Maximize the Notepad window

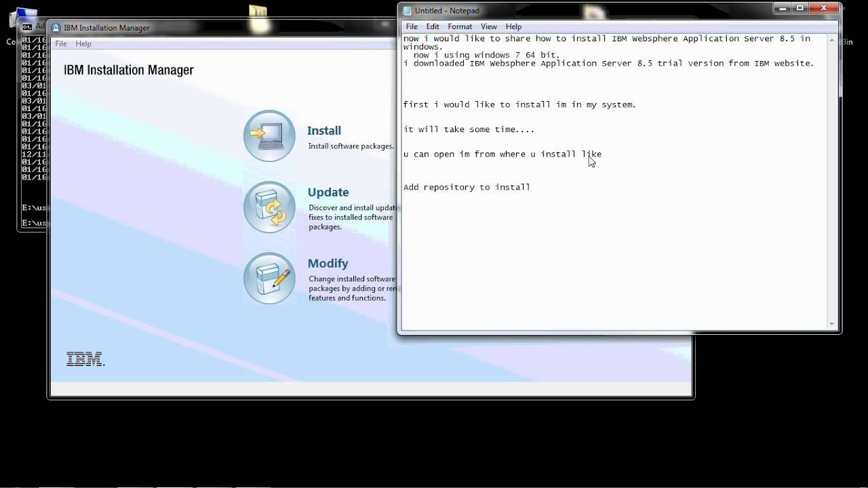[800, 8]
